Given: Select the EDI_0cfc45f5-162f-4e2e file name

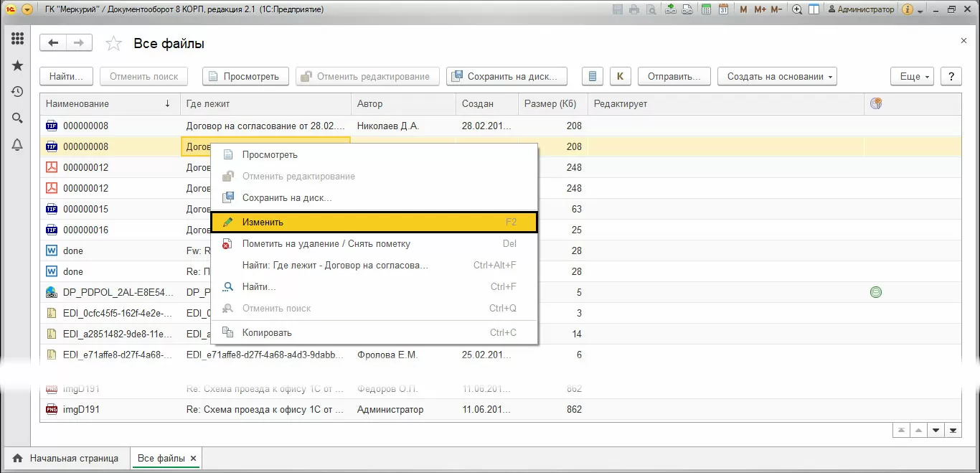Looking at the screenshot, I should tap(118, 313).
